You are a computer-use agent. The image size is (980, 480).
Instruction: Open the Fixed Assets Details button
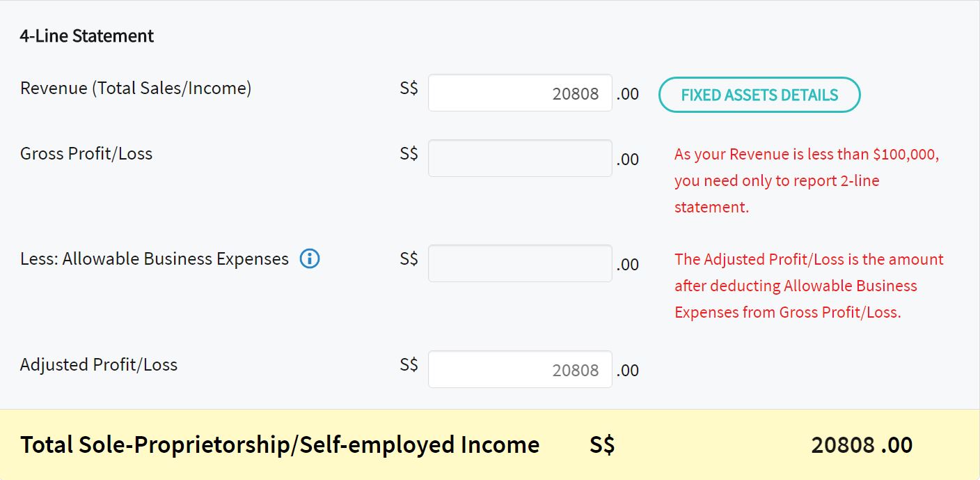759,95
